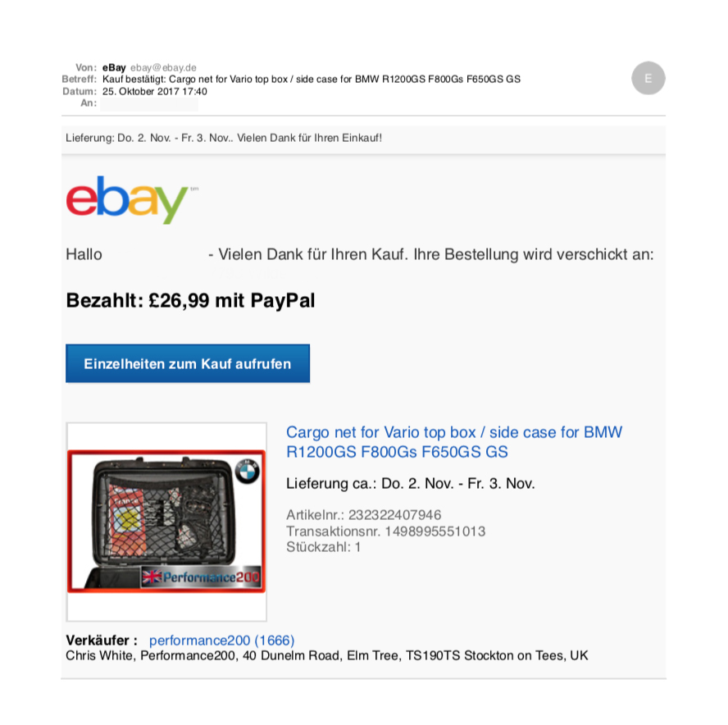728x725 pixels.
Task: Click the Lieferung preview text bar
Action: point(363,139)
